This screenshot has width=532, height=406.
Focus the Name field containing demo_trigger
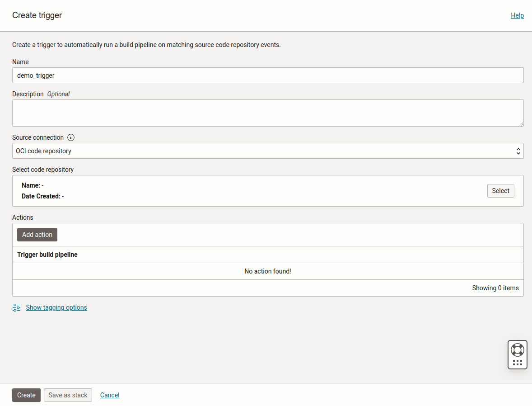click(268, 76)
